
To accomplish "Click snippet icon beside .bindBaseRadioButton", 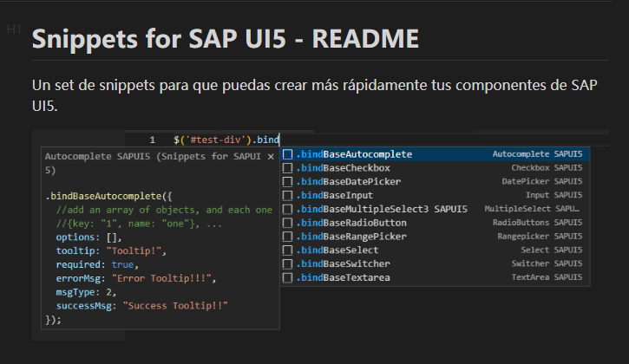I will [287, 223].
